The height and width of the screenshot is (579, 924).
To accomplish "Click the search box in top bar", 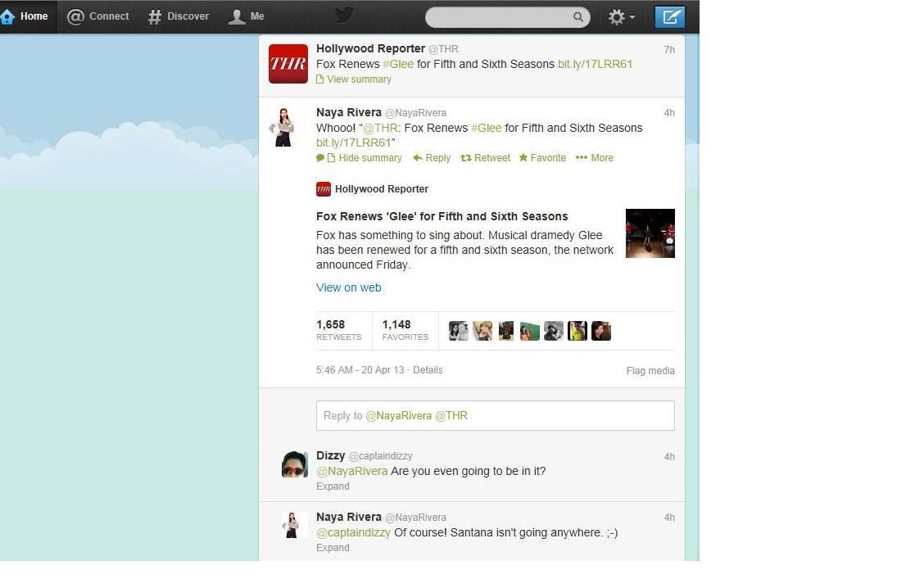I will [507, 17].
